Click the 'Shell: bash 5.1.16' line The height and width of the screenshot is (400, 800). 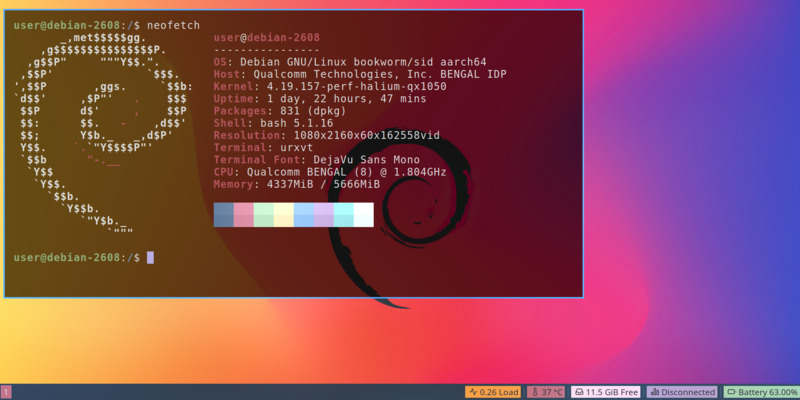[x=273, y=123]
